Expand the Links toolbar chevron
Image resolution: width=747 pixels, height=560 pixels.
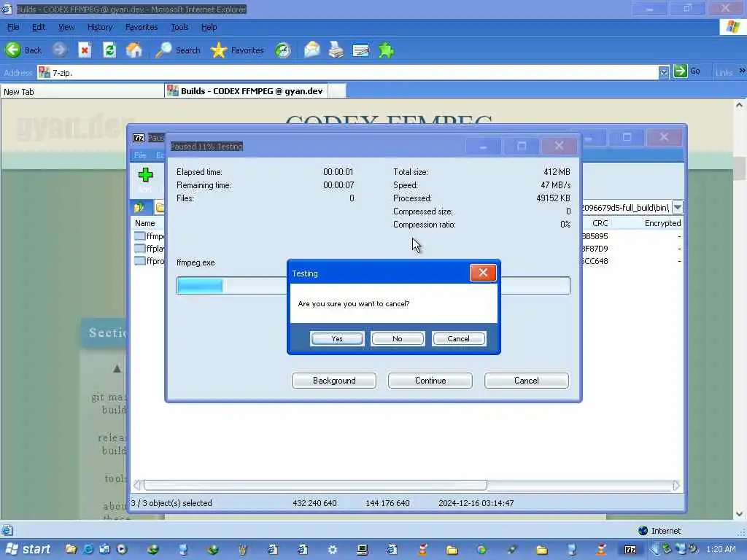(x=742, y=71)
